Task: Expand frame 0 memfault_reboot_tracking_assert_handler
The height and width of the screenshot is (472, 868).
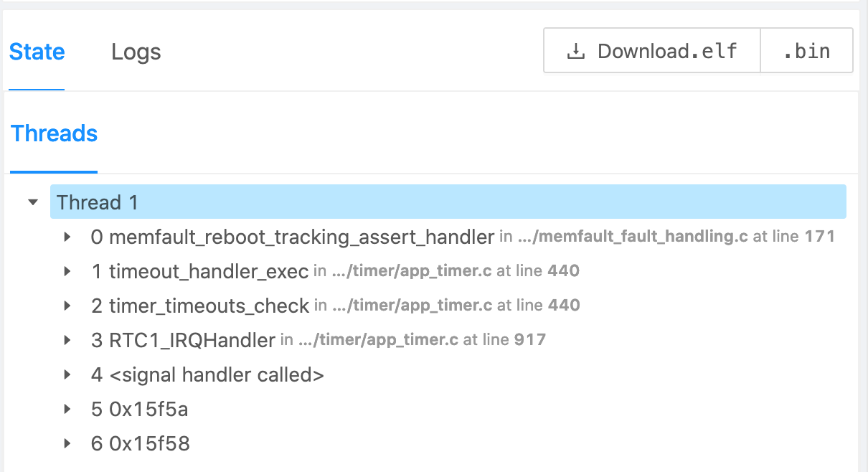Action: (67, 237)
